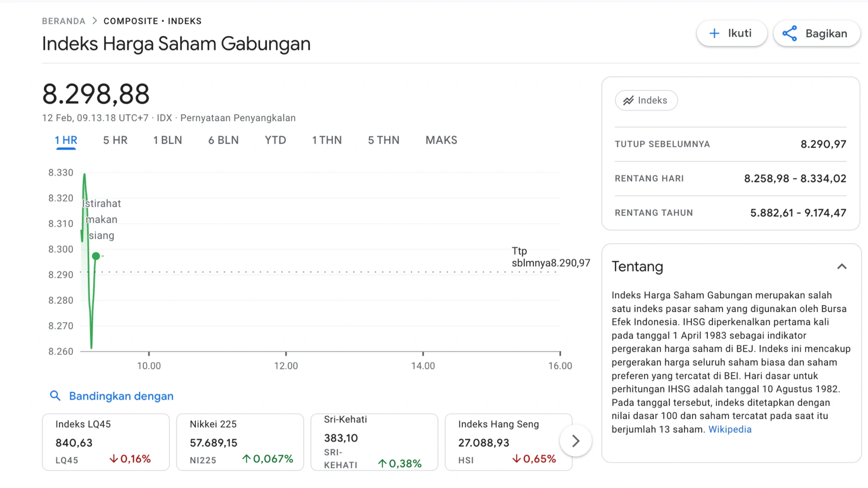Open Pernyataan Penyangkalan disclaimer link

pyautogui.click(x=238, y=118)
